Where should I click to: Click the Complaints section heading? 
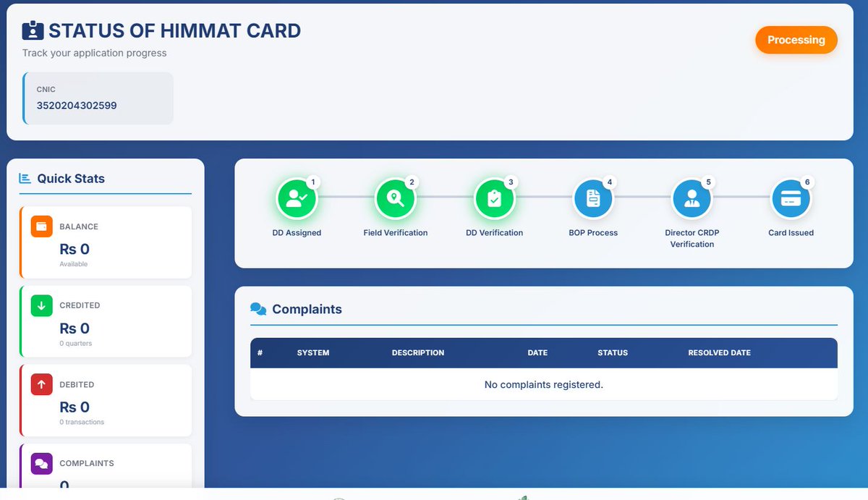[307, 309]
